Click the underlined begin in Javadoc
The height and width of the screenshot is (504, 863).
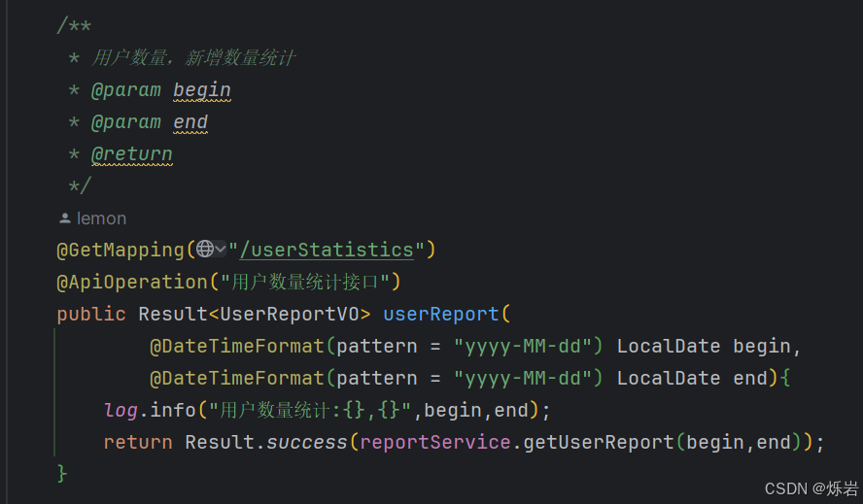[x=202, y=89]
